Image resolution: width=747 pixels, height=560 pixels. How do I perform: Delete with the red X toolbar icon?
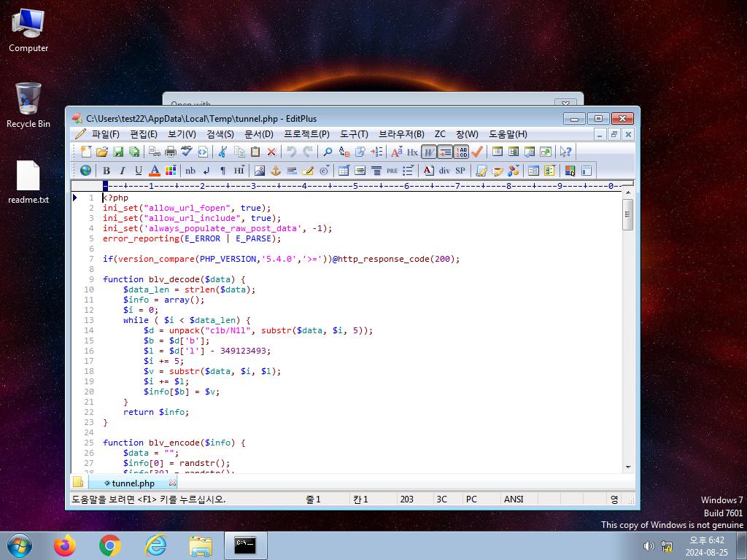(271, 152)
